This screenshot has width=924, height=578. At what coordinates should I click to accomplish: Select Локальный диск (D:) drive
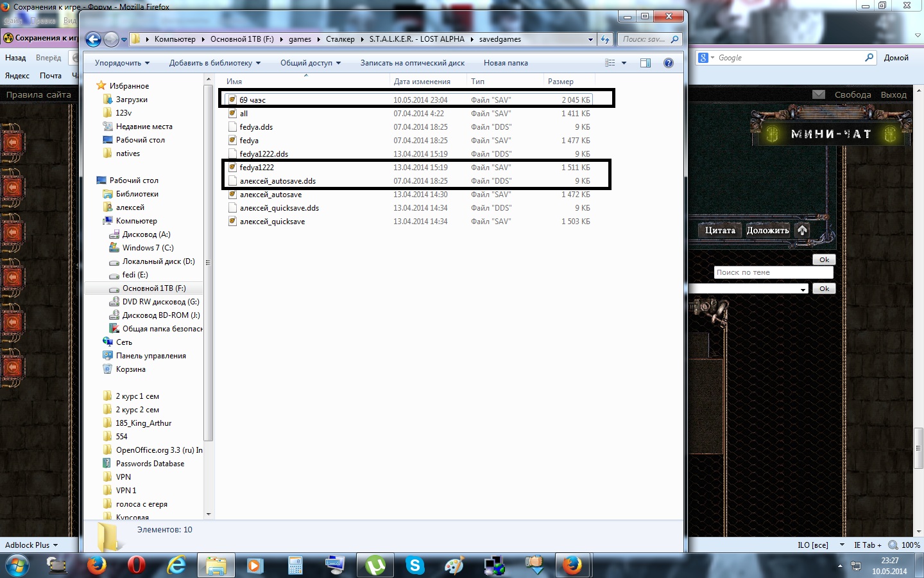click(158, 261)
